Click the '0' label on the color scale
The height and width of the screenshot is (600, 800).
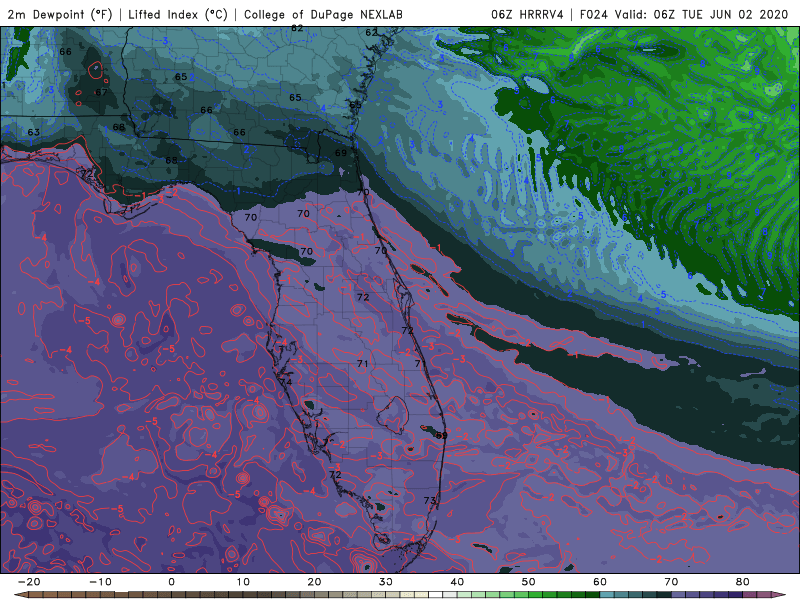[171, 582]
